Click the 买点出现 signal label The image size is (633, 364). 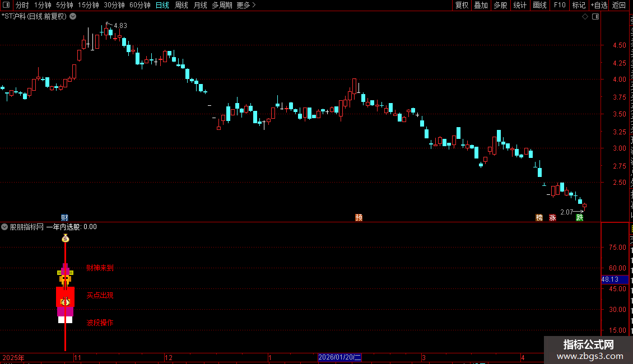click(x=100, y=295)
